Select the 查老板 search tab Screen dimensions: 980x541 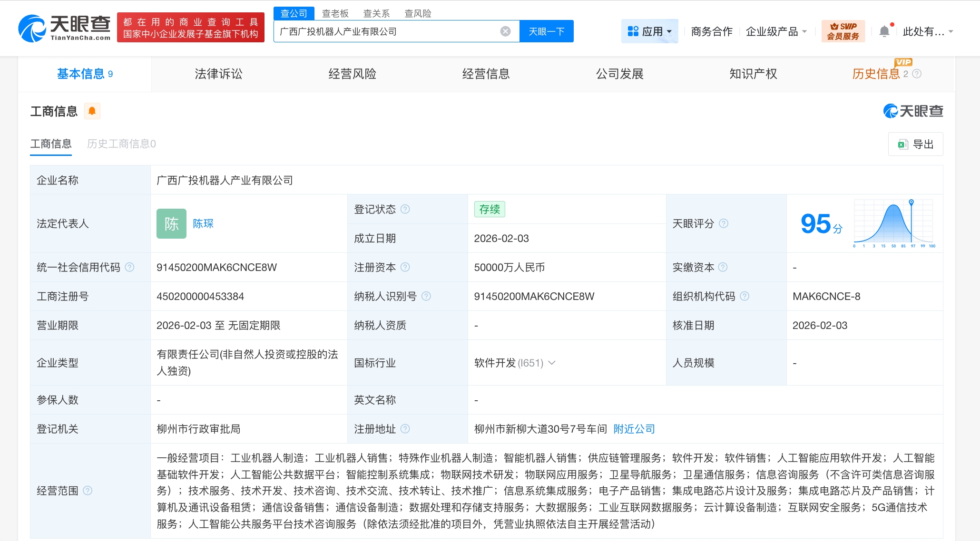click(334, 13)
